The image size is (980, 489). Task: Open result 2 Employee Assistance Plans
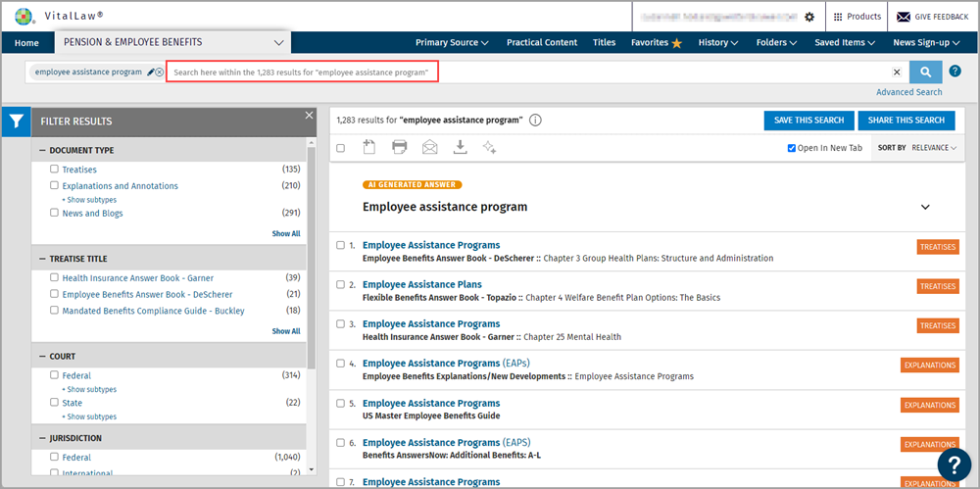coord(421,284)
